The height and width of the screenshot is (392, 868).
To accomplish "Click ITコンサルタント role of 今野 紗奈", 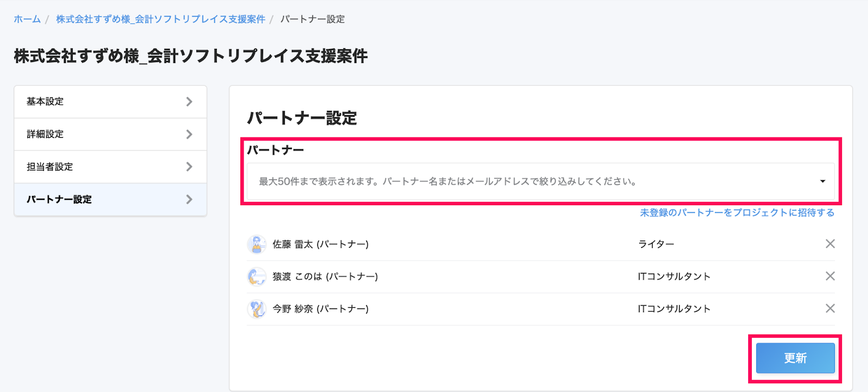I will click(x=674, y=309).
